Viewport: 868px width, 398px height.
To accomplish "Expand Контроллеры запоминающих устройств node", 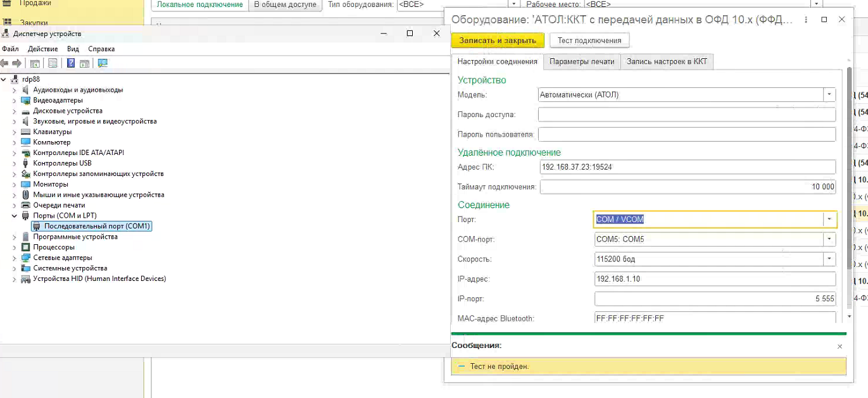I will pyautogui.click(x=15, y=174).
